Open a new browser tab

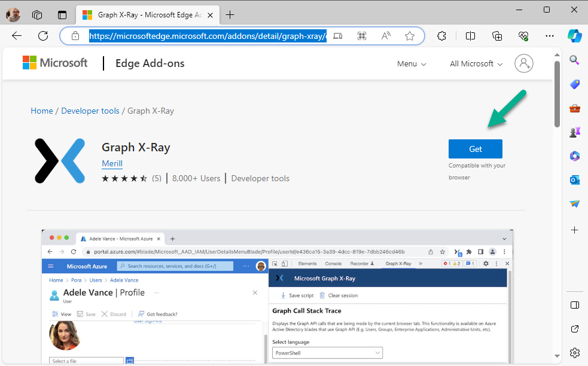[x=230, y=15]
